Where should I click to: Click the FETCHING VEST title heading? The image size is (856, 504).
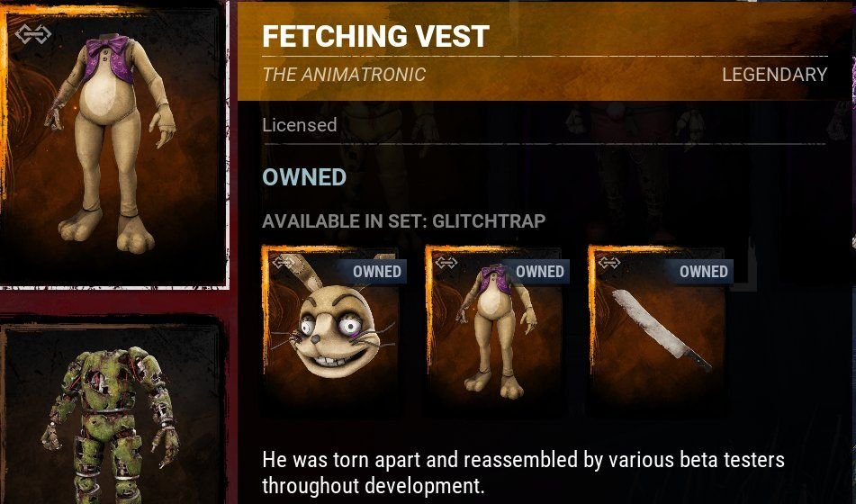point(375,36)
